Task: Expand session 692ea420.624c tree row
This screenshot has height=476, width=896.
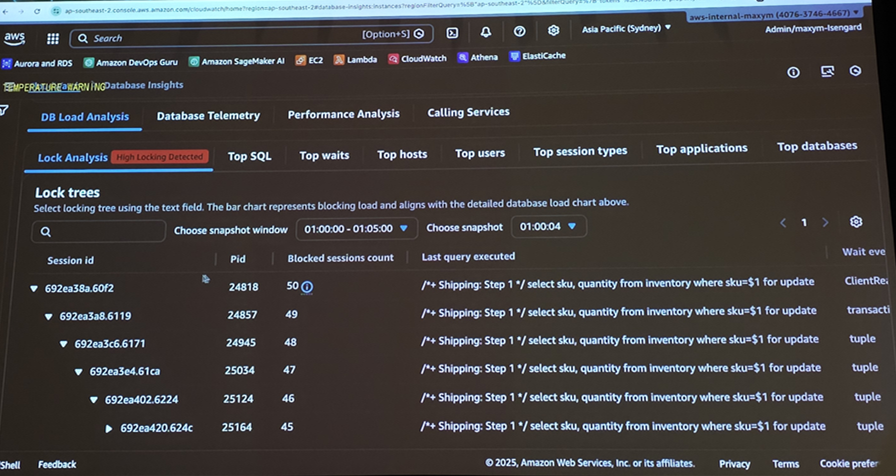Action: click(x=109, y=429)
